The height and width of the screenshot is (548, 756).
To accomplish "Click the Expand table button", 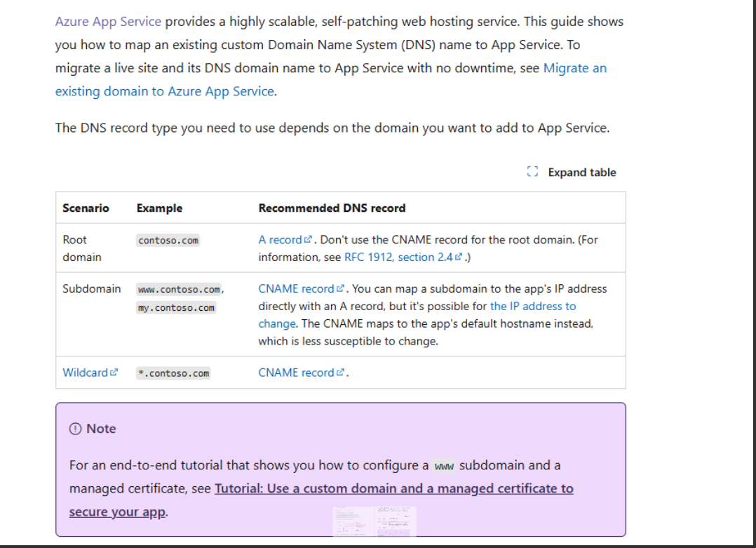I will pyautogui.click(x=572, y=172).
